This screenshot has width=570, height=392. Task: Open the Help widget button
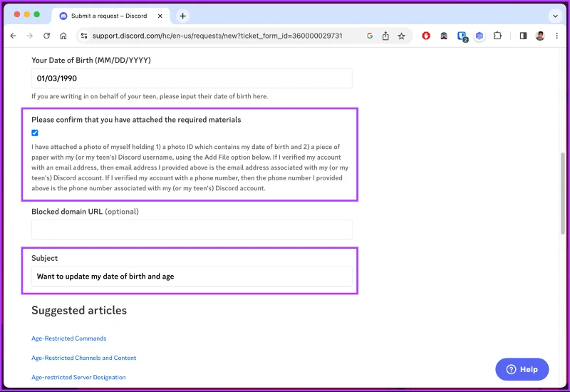[522, 369]
